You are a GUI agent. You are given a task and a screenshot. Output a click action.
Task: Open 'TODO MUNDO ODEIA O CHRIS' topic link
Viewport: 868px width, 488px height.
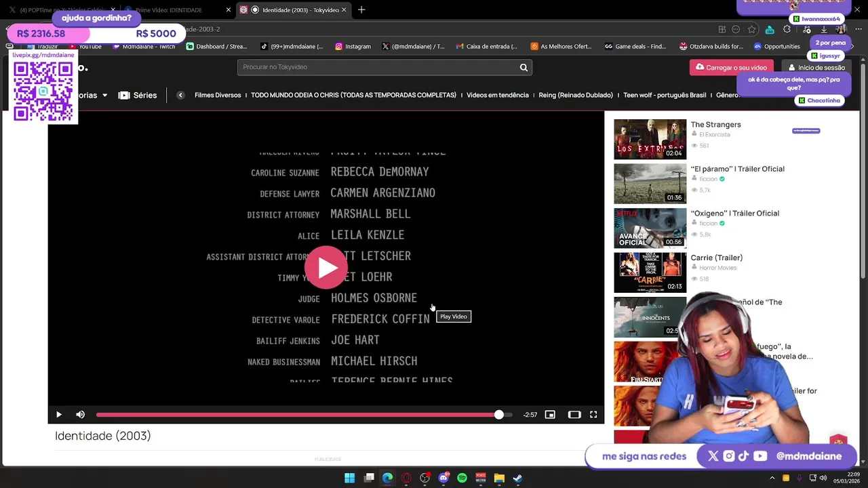tap(353, 95)
